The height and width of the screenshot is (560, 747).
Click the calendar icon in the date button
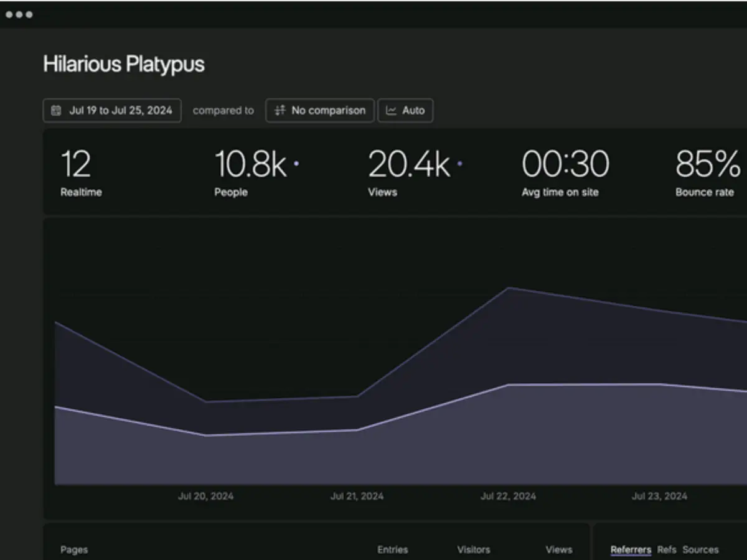[56, 111]
